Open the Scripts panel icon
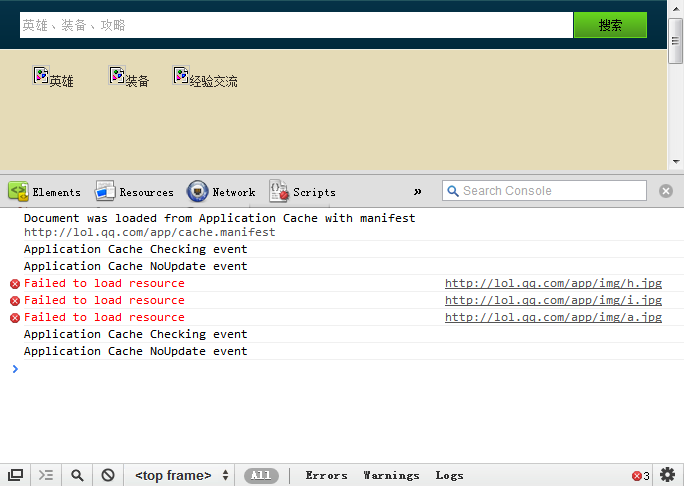This screenshot has height=486, width=684. coord(279,192)
